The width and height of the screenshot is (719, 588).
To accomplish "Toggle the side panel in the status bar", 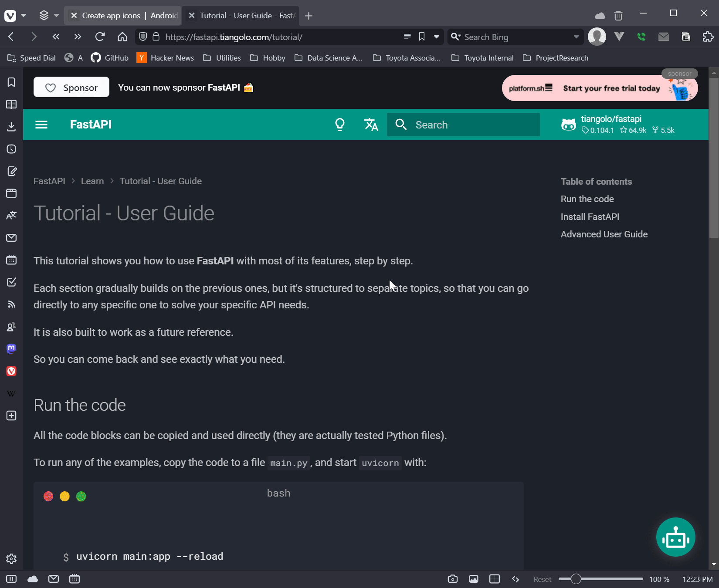I will tap(11, 579).
